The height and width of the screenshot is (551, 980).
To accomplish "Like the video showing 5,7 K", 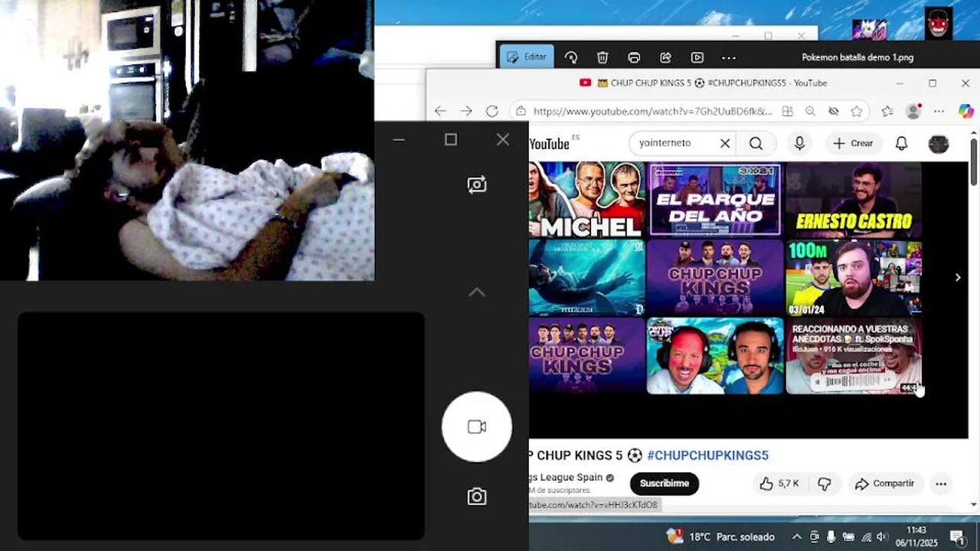I will click(779, 484).
